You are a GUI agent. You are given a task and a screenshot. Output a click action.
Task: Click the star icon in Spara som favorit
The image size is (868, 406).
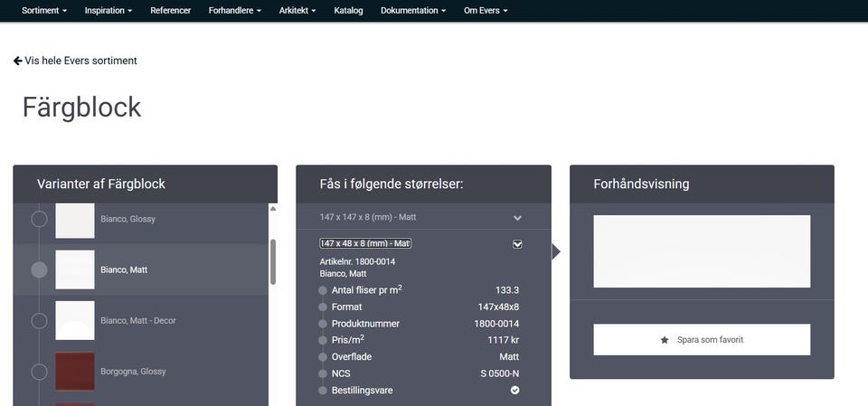pyautogui.click(x=665, y=340)
